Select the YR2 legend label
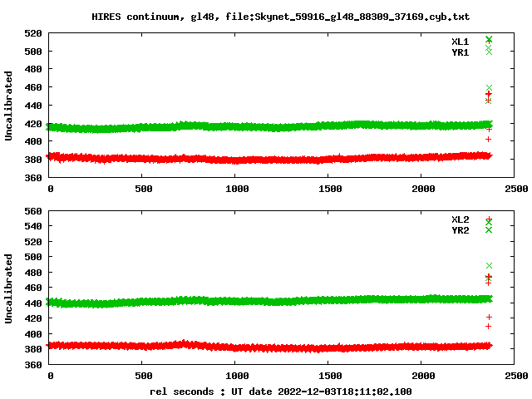This screenshot has height=399, width=532. tap(460, 230)
